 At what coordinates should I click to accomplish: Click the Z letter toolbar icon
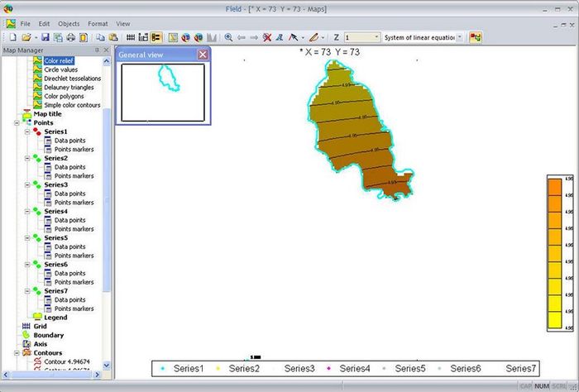click(x=337, y=37)
